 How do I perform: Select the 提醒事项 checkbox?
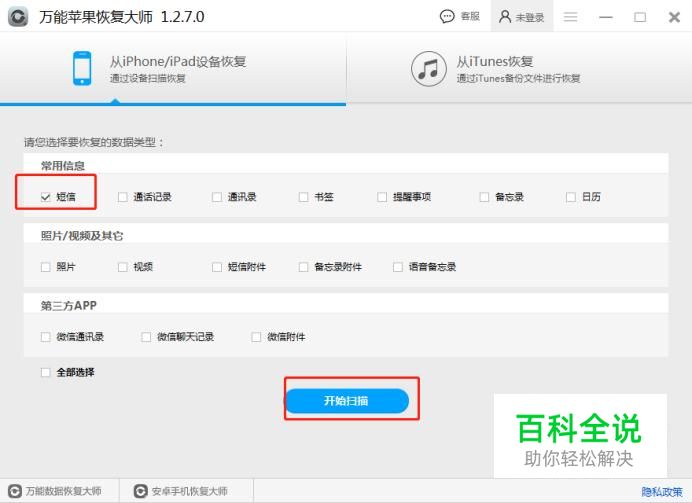click(382, 197)
